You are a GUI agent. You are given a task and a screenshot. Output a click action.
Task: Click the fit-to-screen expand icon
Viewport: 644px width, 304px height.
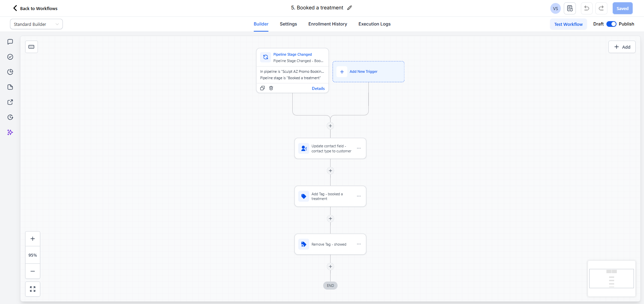point(33,289)
